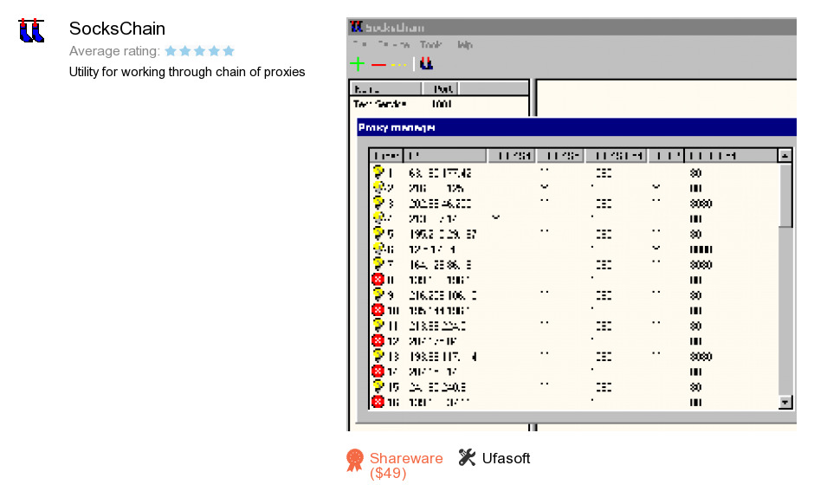Click the SocksChain title heading
The image size is (814, 504).
pyautogui.click(x=117, y=29)
